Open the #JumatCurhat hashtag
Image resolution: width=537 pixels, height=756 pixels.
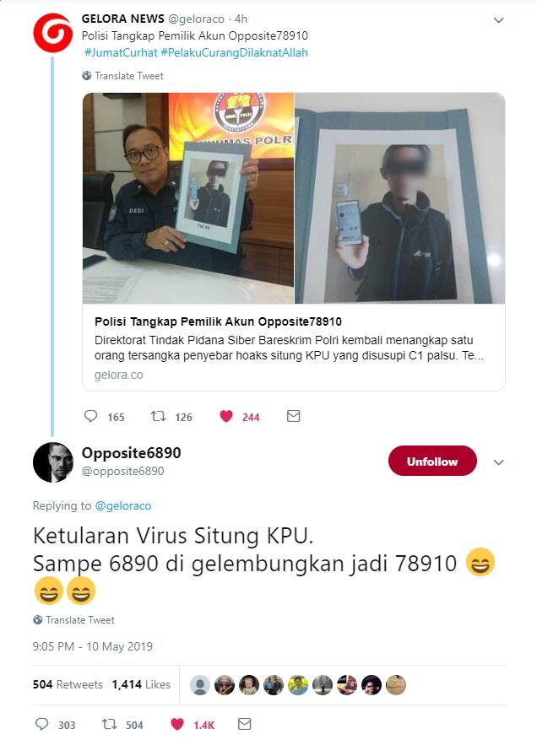click(121, 52)
